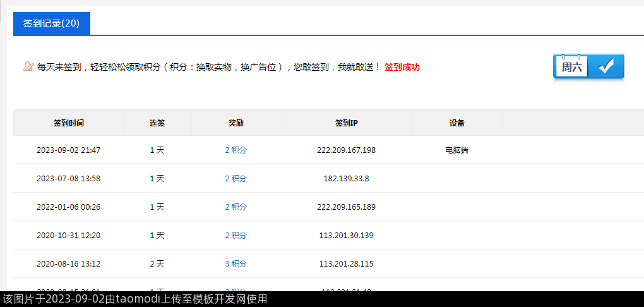This screenshot has height=307, width=644.
Task: Click IP address 113.201.30.139
Action: [347, 236]
